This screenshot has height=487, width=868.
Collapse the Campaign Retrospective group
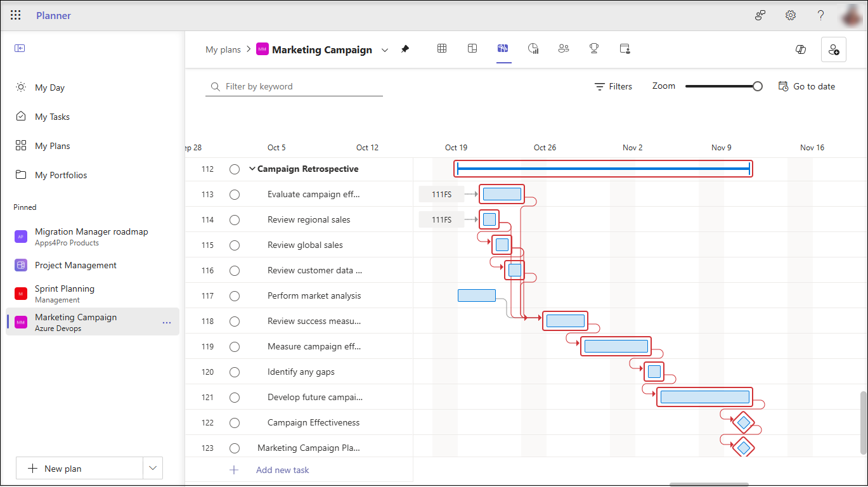coord(252,169)
